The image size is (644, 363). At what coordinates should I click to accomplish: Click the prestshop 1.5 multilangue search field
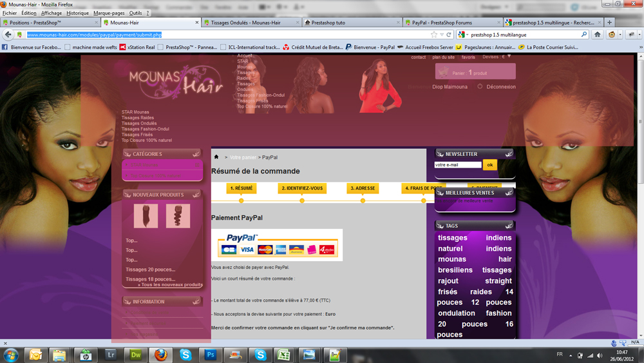524,35
